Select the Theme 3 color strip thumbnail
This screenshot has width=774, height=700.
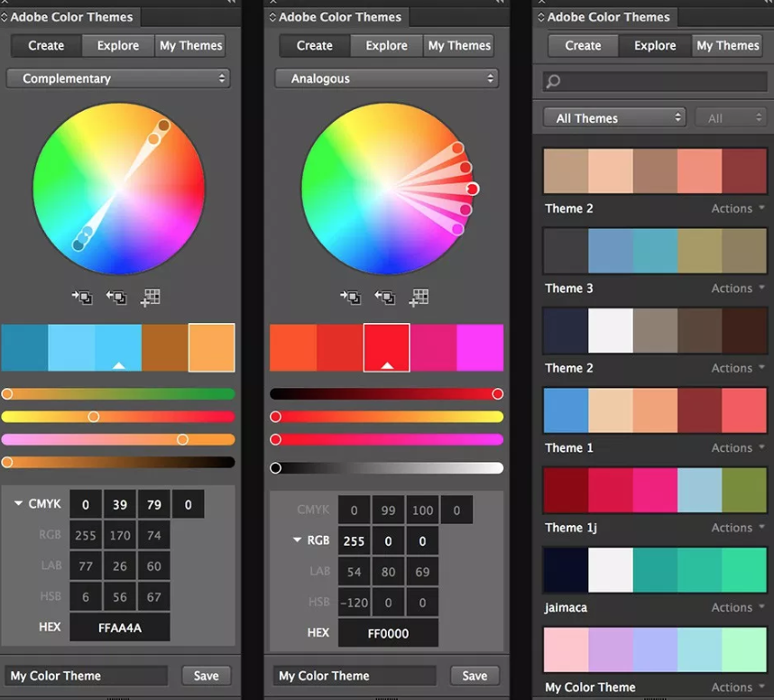655,251
